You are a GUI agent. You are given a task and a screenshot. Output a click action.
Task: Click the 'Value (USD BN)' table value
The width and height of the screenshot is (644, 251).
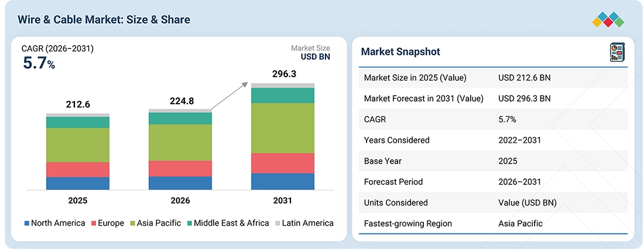coord(527,202)
